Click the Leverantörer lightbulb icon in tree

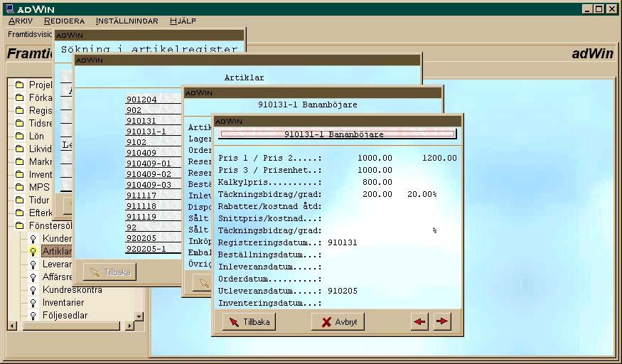(33, 264)
